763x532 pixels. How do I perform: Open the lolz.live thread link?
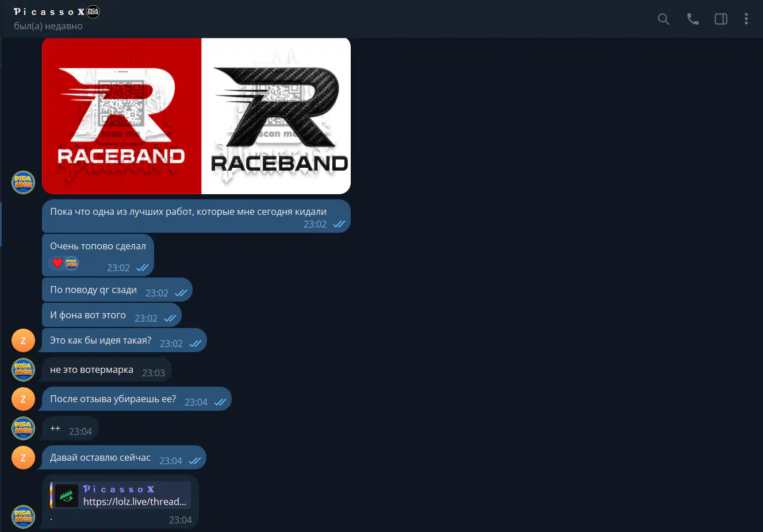tap(135, 502)
